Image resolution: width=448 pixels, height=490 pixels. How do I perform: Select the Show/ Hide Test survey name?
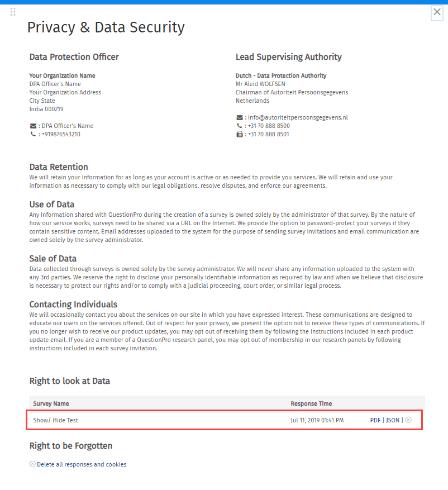pyautogui.click(x=56, y=420)
